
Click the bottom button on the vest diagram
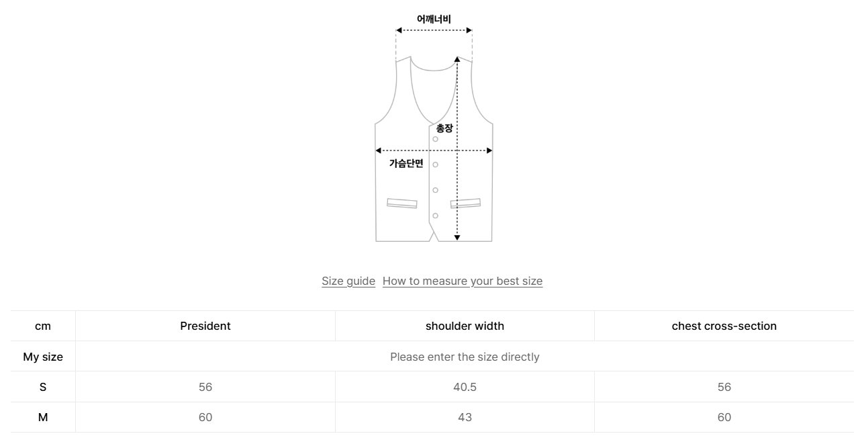[435, 216]
